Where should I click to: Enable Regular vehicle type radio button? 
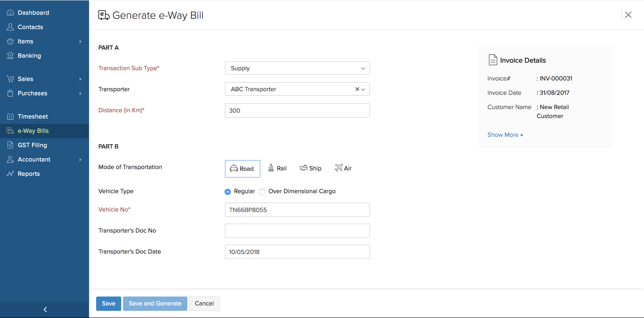click(x=228, y=191)
